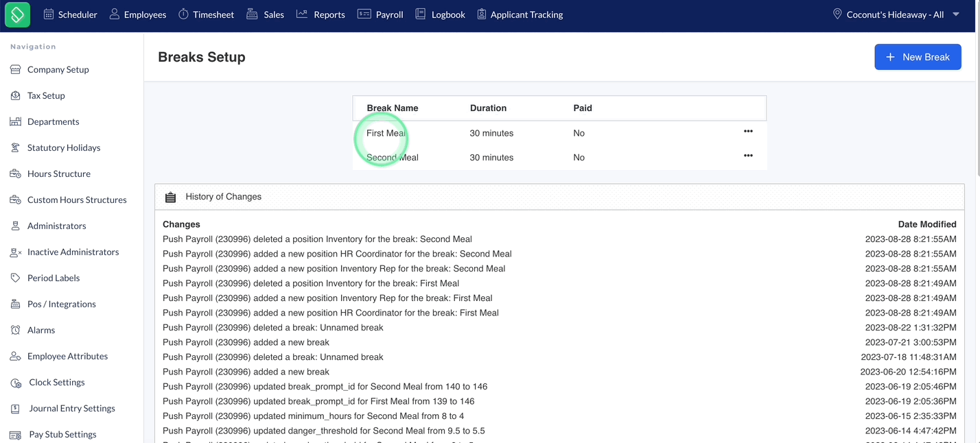This screenshot has width=980, height=443.
Task: Open Custom Hours Structures page
Action: point(77,200)
